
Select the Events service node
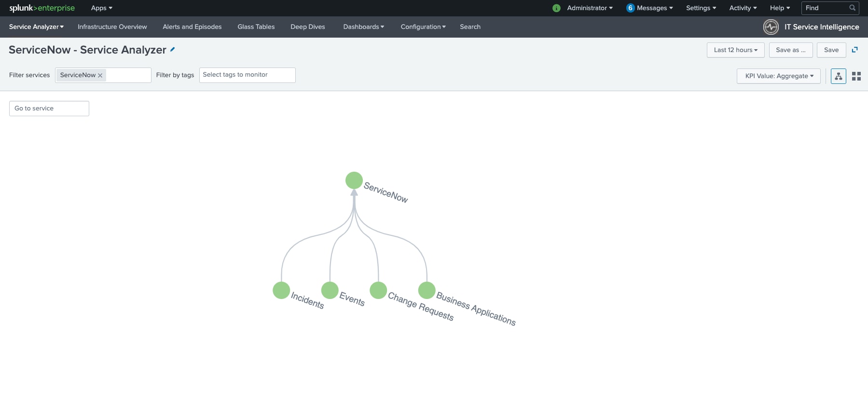point(330,290)
